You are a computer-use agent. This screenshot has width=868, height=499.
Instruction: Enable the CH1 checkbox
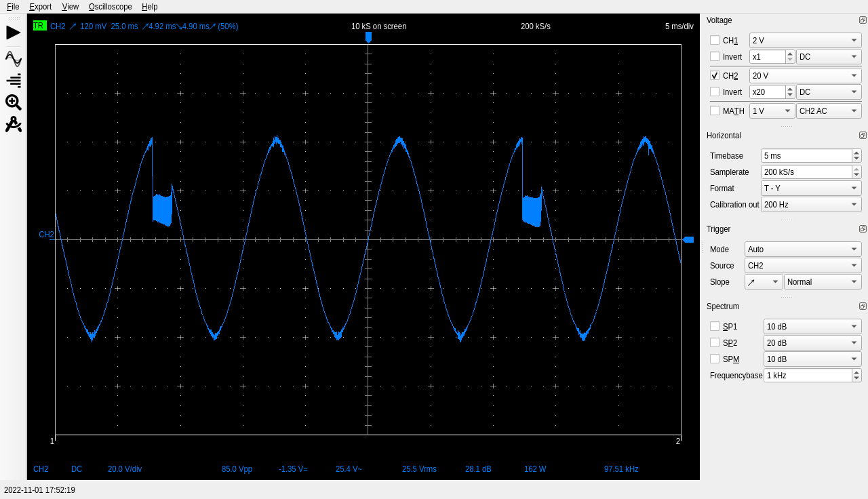[x=715, y=40]
